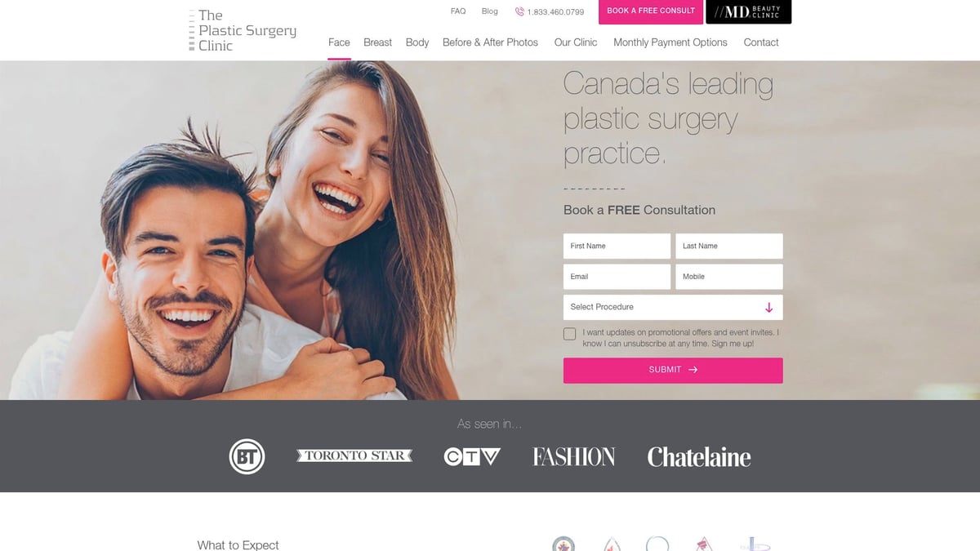
Task: Go to Before & After Photos
Action: pyautogui.click(x=490, y=42)
